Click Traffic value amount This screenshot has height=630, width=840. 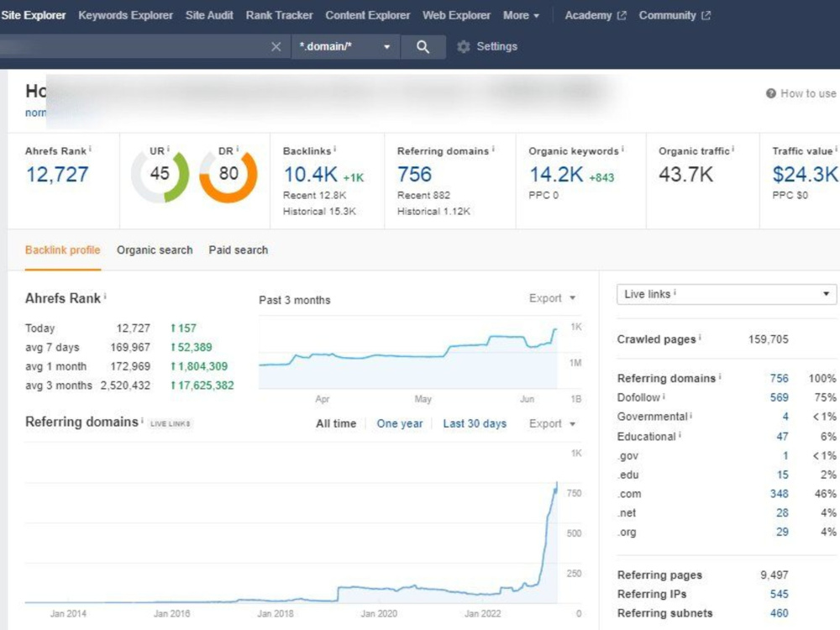(x=805, y=175)
